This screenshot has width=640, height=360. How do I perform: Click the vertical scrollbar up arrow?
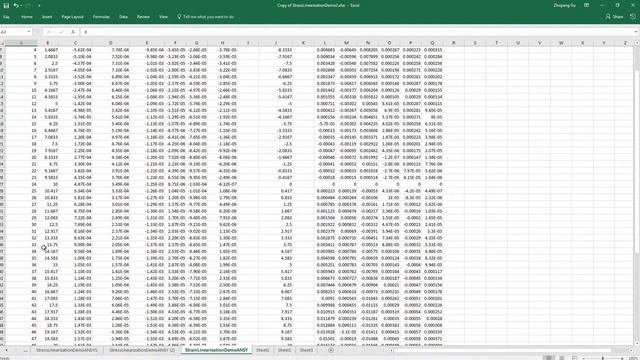(637, 43)
